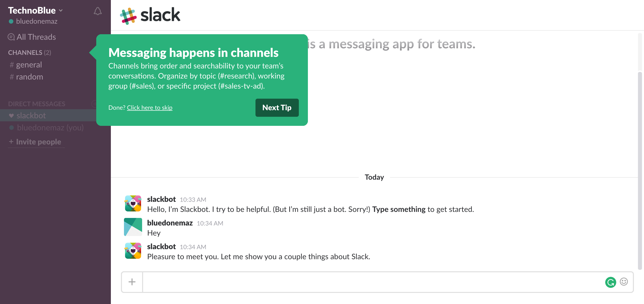The width and height of the screenshot is (644, 304).
Task: Click the Next Tip button
Action: 277,108
